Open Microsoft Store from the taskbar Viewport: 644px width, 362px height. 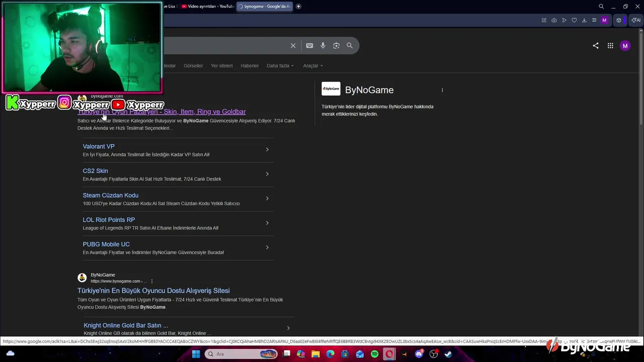tap(345, 354)
